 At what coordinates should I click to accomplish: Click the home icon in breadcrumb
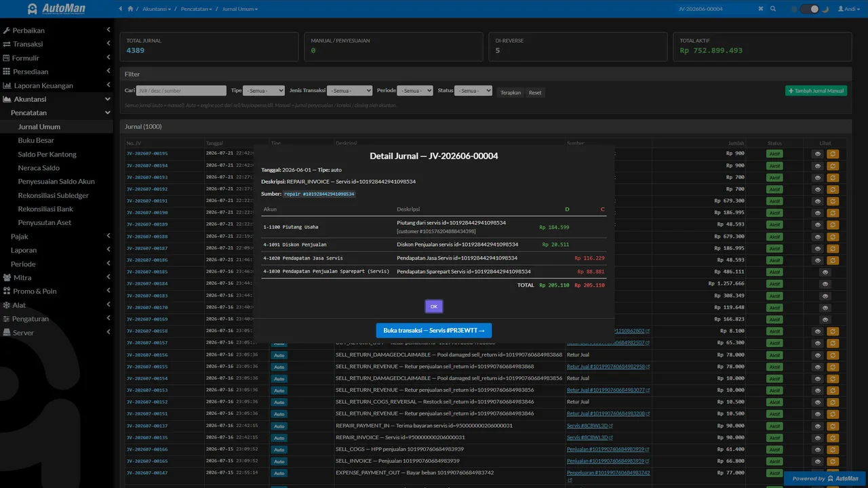pos(130,9)
